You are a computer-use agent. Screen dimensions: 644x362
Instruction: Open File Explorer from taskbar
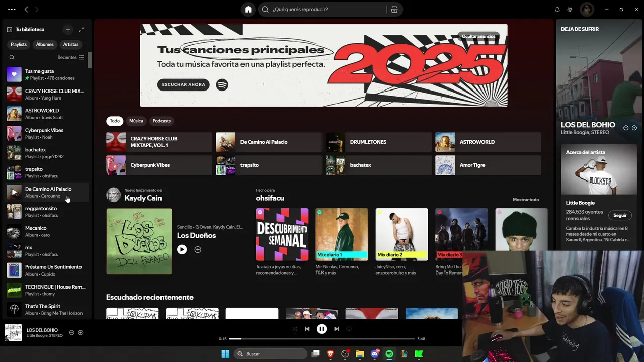pos(360,354)
